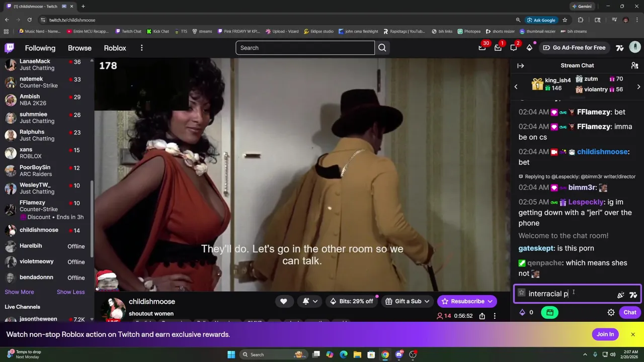Screen dimensions: 644x362
Task: Dismiss the Roblox rewards banner
Action: (633, 334)
